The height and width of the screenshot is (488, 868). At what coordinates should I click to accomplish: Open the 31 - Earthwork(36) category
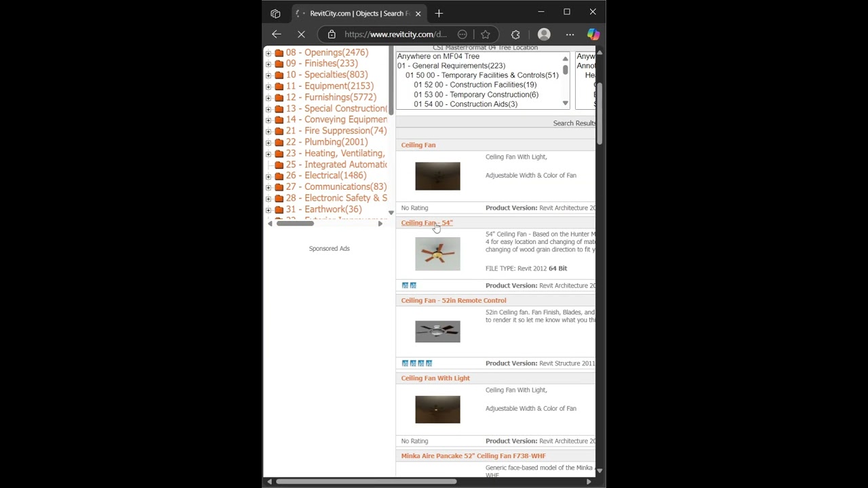click(x=324, y=209)
